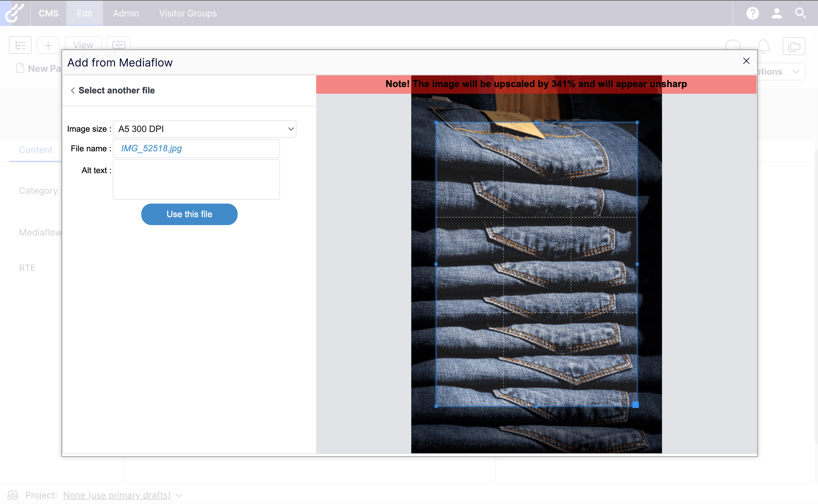Click inside the empty Alt text field
The image size is (818, 504).
[x=196, y=179]
